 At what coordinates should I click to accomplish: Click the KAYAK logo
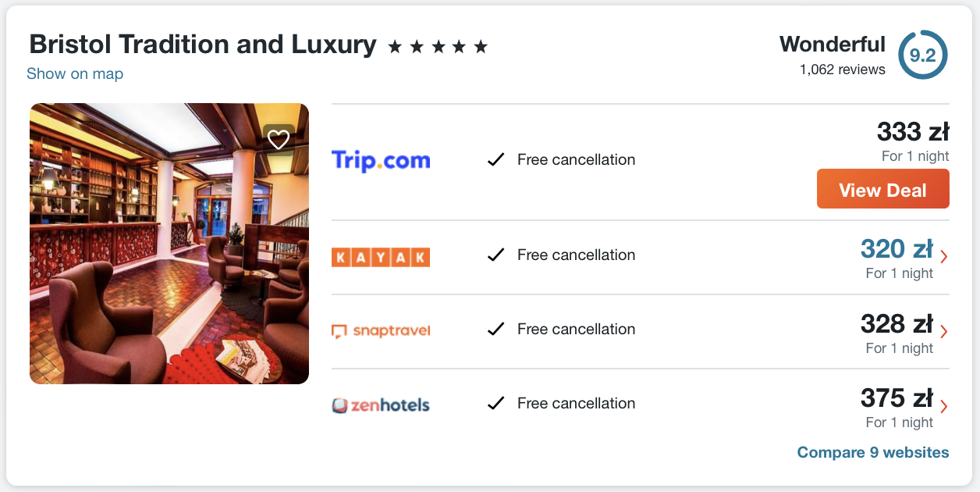coord(381,257)
